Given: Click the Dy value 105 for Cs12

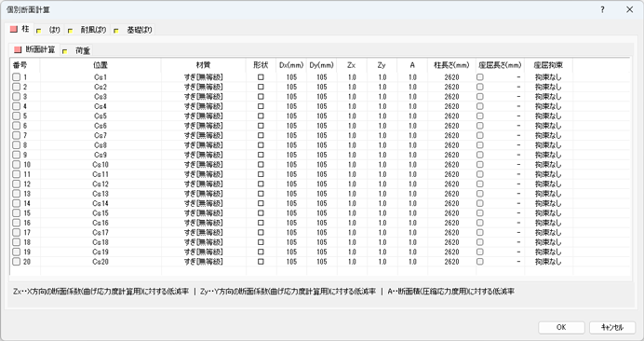Looking at the screenshot, I should point(322,184).
